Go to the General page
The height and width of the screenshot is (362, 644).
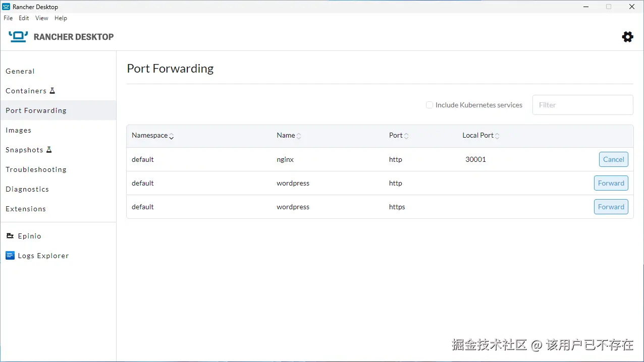coord(58,71)
